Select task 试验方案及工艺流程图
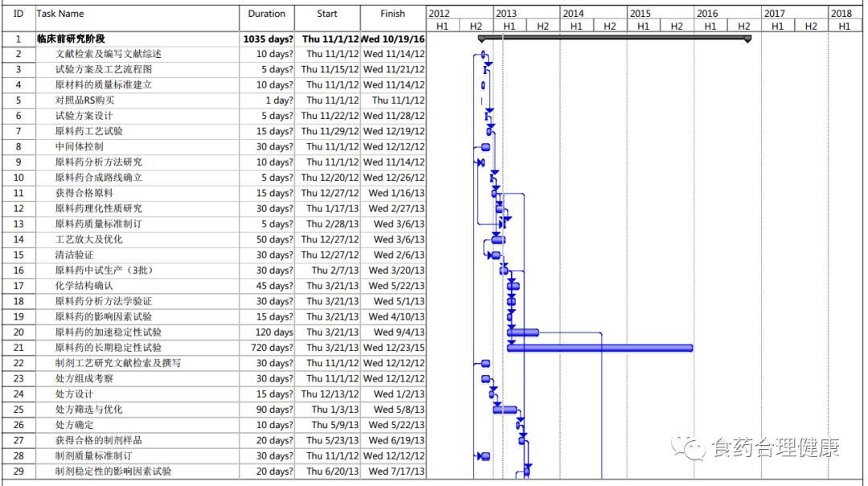Screen dimensions: 868x486 coord(103,70)
